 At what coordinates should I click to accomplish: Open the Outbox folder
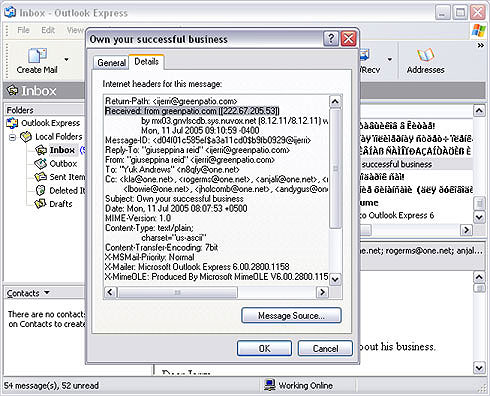(63, 164)
